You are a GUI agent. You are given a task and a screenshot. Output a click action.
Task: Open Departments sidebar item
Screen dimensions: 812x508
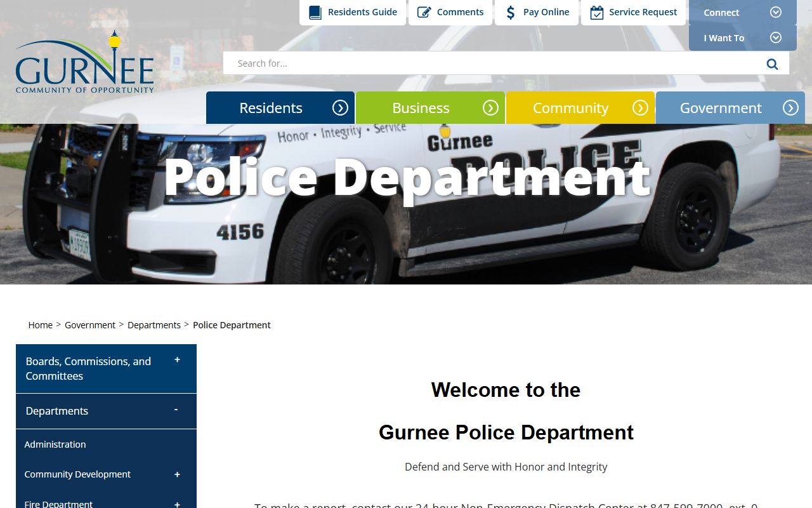tap(57, 411)
